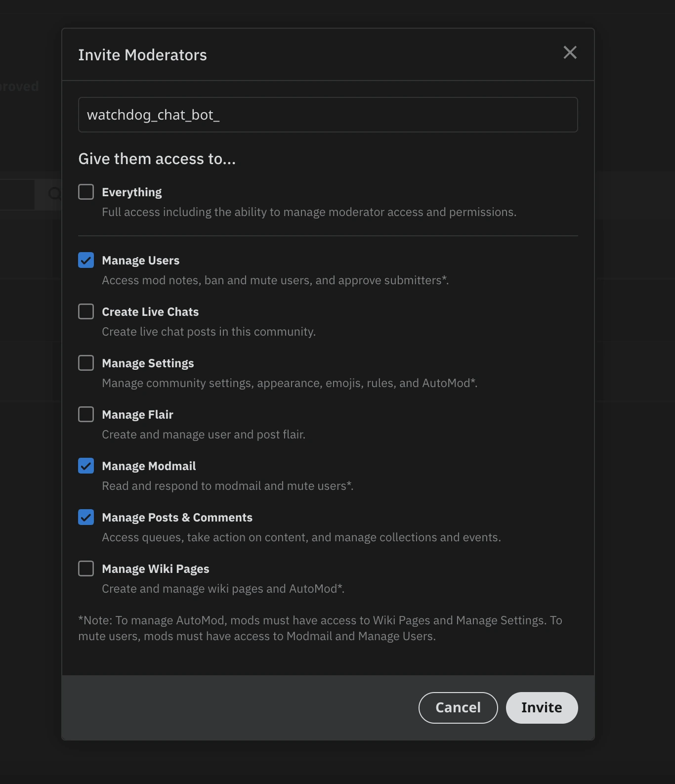The width and height of the screenshot is (675, 784).
Task: Disable the Manage Modmail checkbox
Action: pos(86,466)
